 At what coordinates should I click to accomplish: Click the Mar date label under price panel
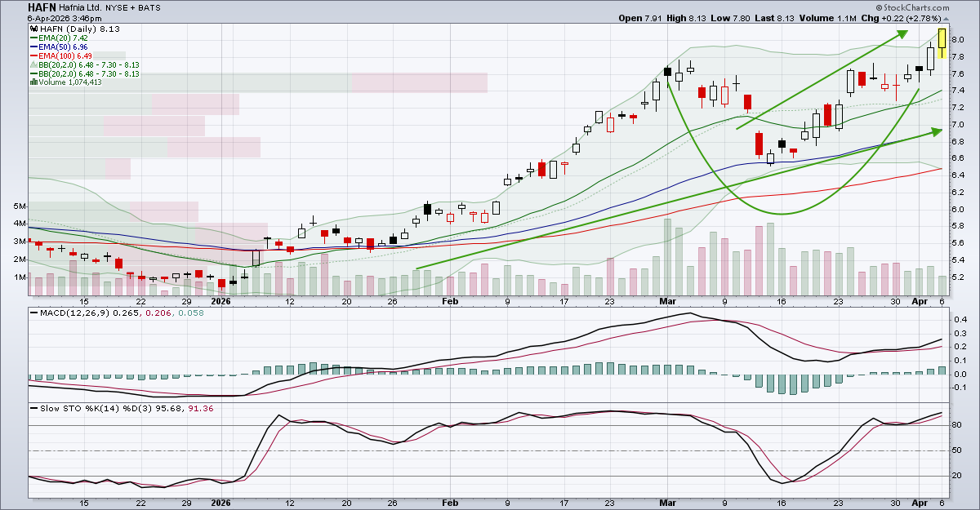coord(668,301)
